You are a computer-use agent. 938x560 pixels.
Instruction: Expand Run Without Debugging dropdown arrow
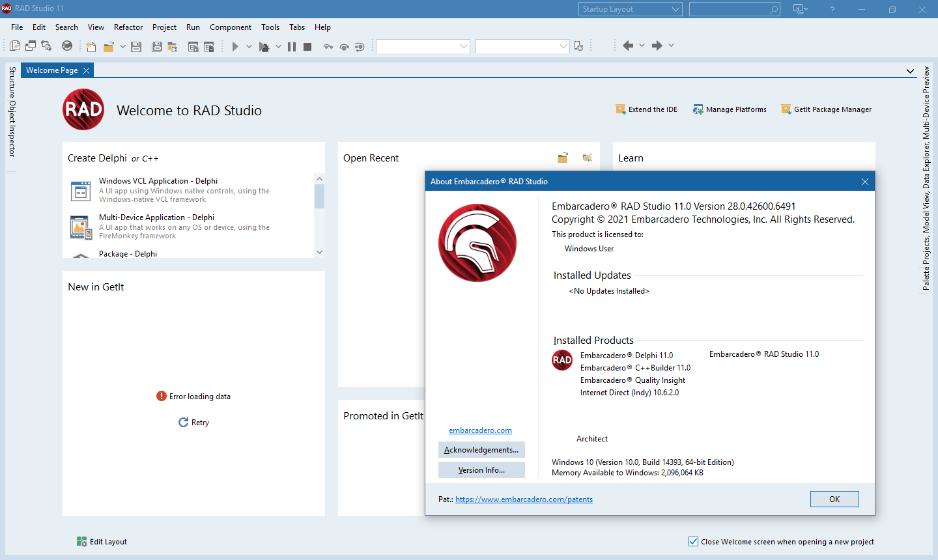point(278,46)
